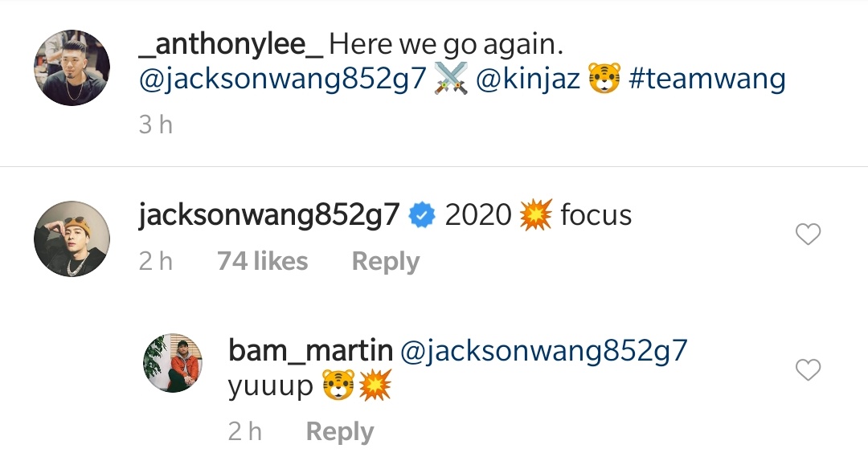Open @jacksonwang852g7 mention in bam_martin's reply
The height and width of the screenshot is (469, 868).
coord(543,351)
